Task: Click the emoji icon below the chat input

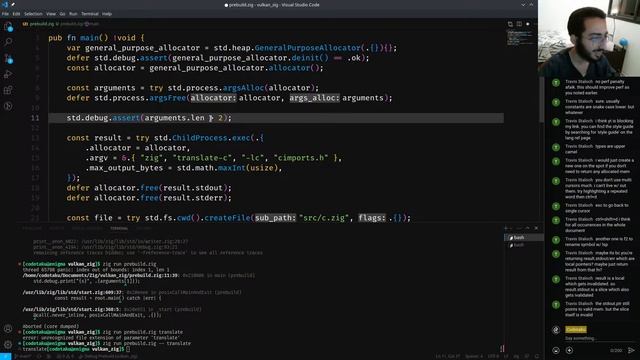Action: (556, 350)
